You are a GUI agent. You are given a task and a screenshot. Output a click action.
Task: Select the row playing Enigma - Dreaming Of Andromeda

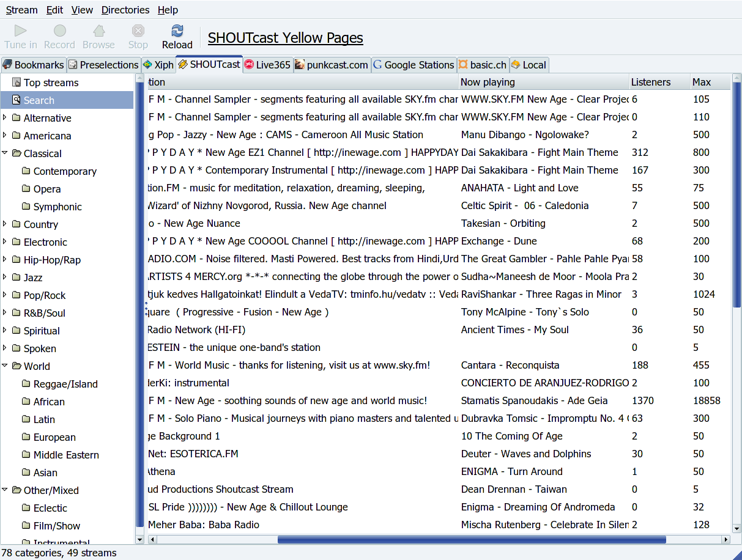[439, 507]
